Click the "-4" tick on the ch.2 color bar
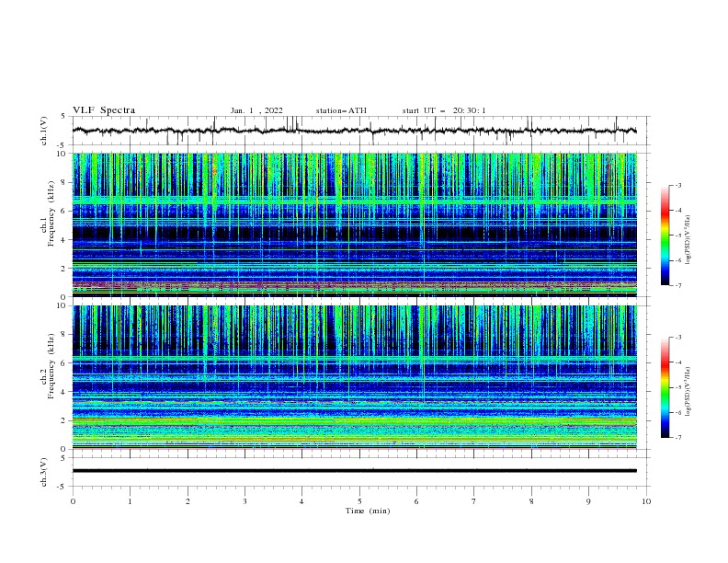This screenshot has width=728, height=563. 677,362
